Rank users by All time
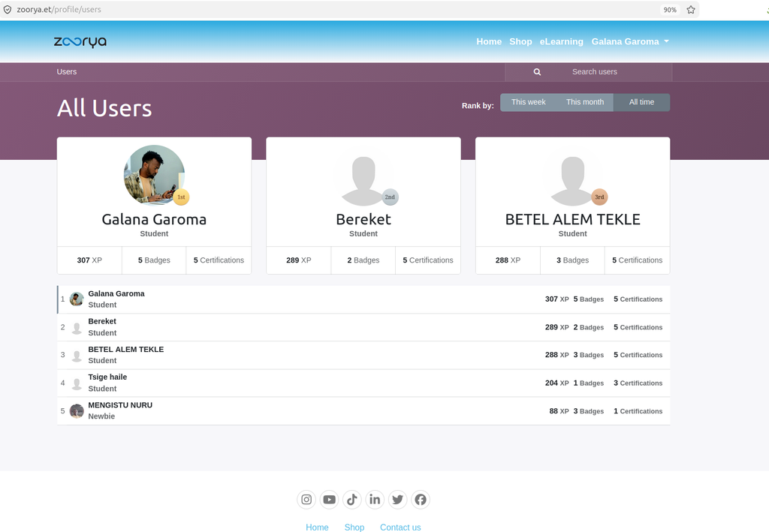Screen dimensions: 769x532 641,102
